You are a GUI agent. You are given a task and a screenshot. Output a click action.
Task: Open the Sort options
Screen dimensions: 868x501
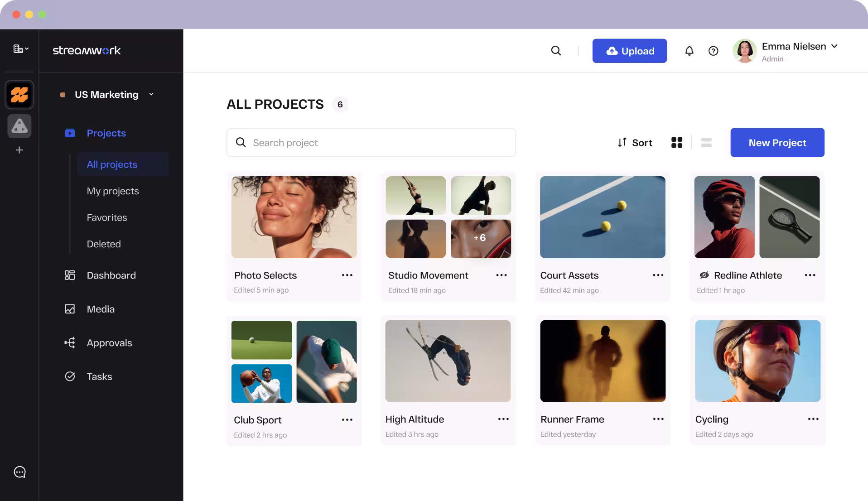tap(635, 143)
